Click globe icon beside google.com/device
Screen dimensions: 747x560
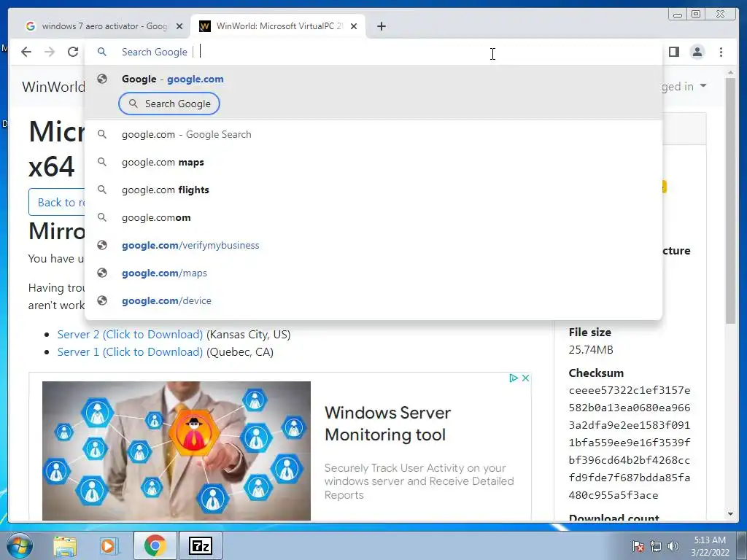pos(102,300)
